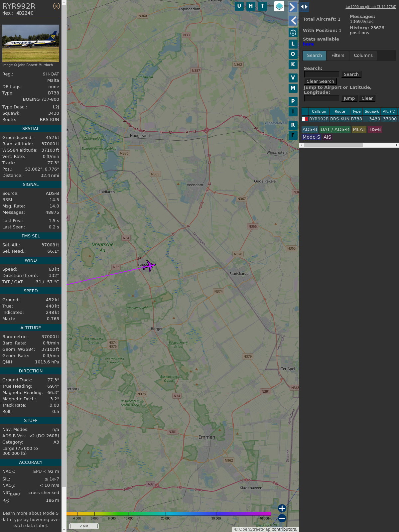Click the left chevron sidebar arrow

coord(293,21)
